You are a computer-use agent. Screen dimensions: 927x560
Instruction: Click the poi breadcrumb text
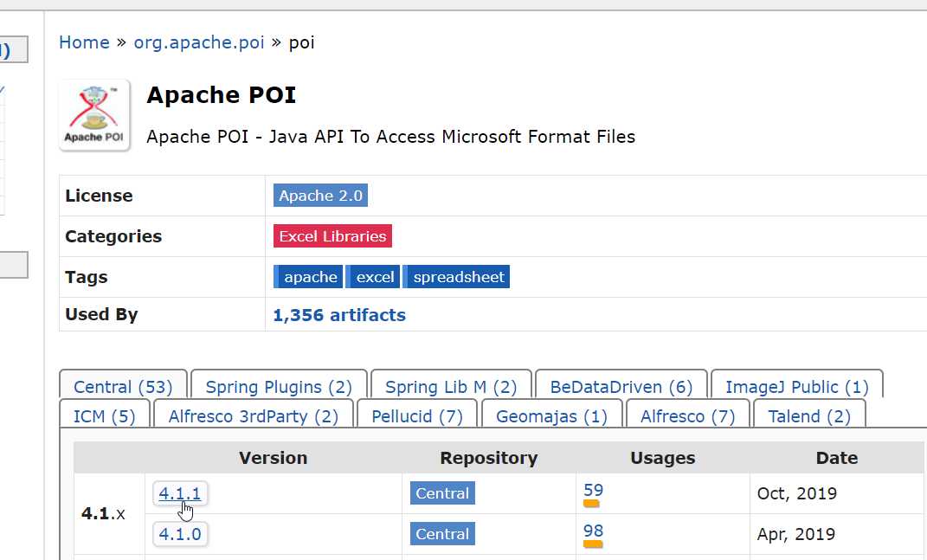pos(301,42)
